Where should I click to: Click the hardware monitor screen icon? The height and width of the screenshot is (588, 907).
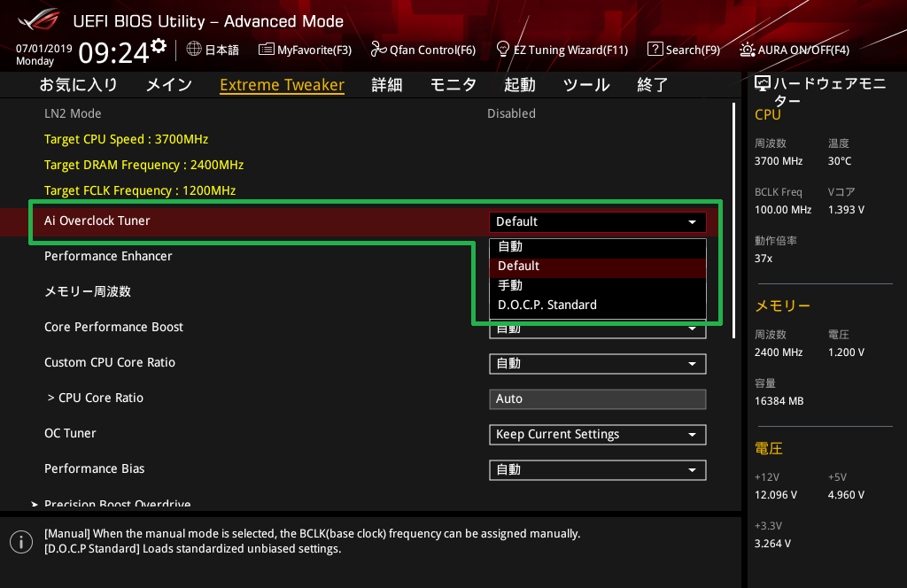tap(763, 83)
